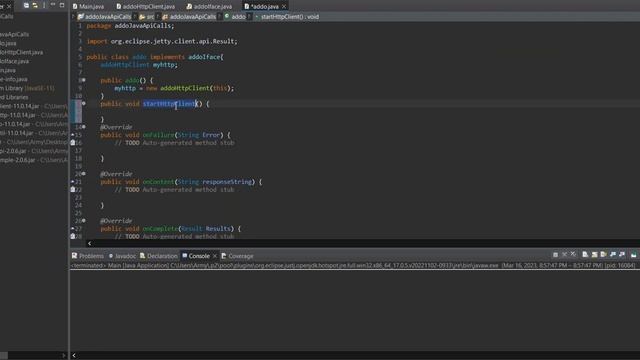Open the Declaration view tab

coord(159,256)
